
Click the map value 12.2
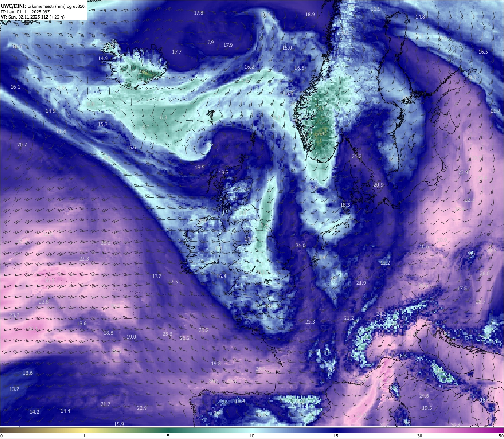(x=385, y=263)
